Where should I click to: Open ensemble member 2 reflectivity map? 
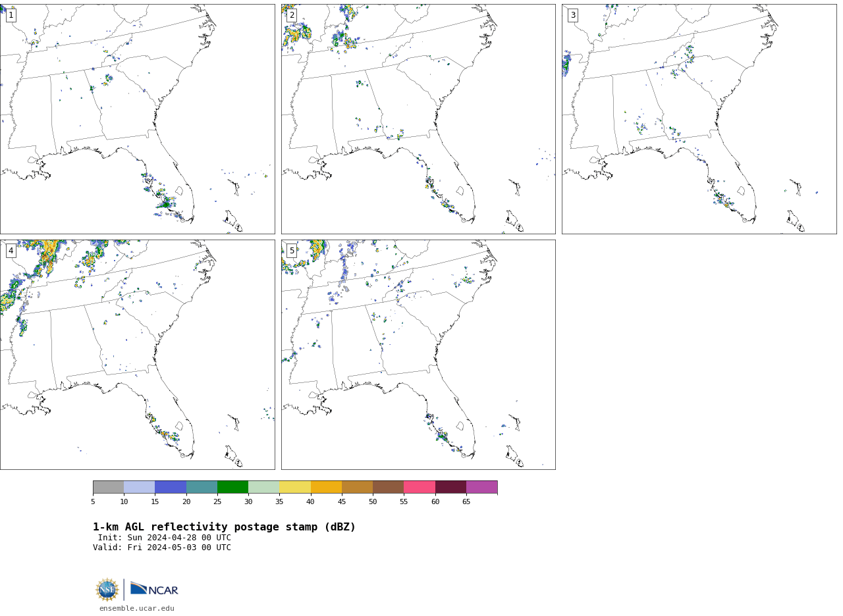point(418,119)
